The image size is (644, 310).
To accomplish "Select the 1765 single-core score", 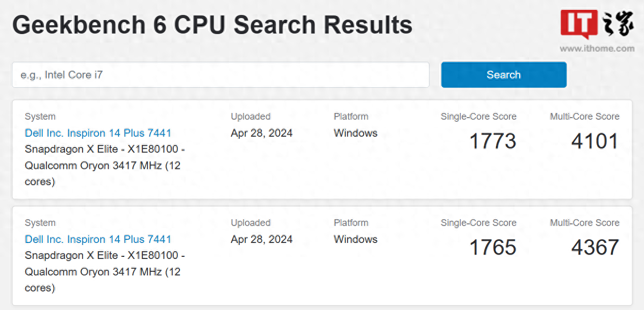I will tap(492, 248).
